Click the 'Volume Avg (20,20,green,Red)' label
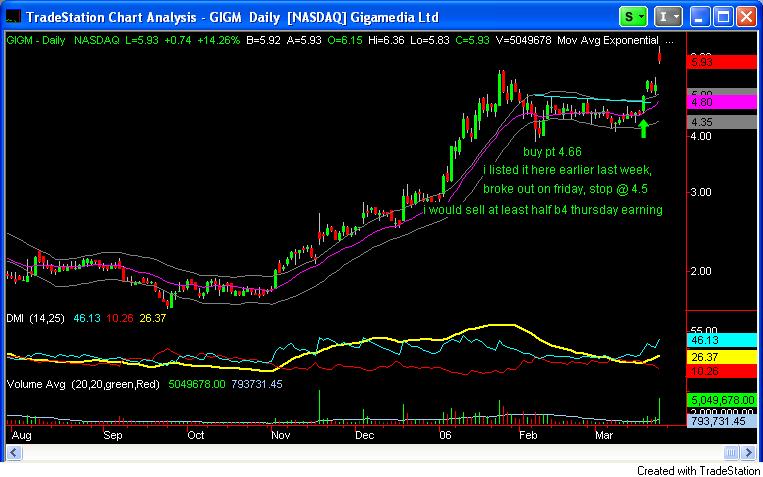763x477 pixels. [83, 385]
